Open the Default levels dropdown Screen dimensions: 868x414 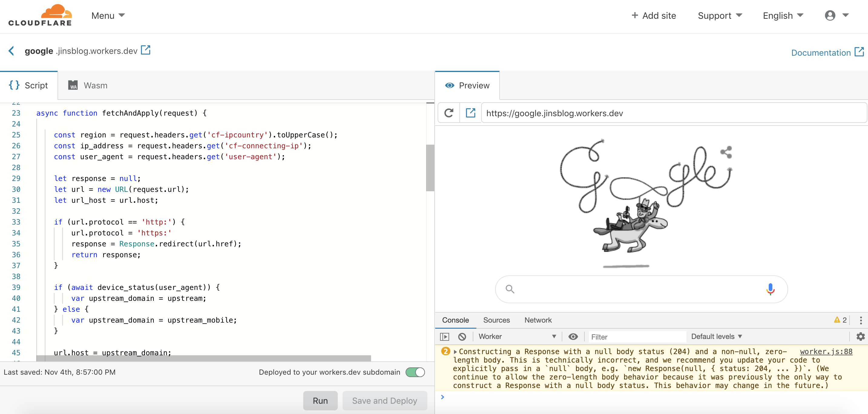click(x=716, y=337)
